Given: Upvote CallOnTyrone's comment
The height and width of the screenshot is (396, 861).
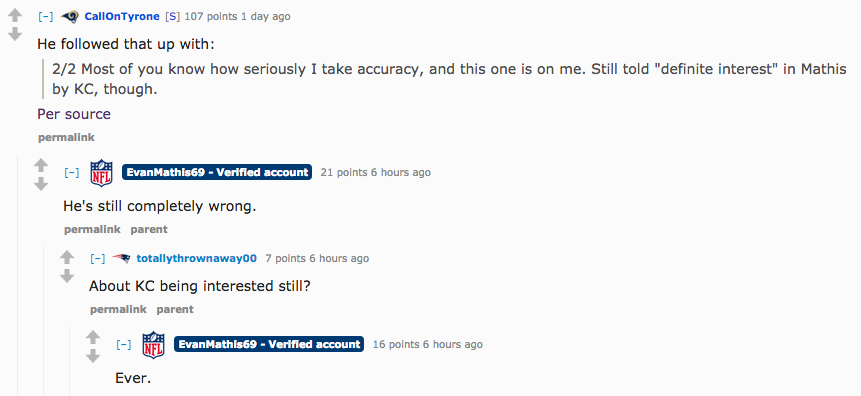Looking at the screenshot, I should pos(15,15).
